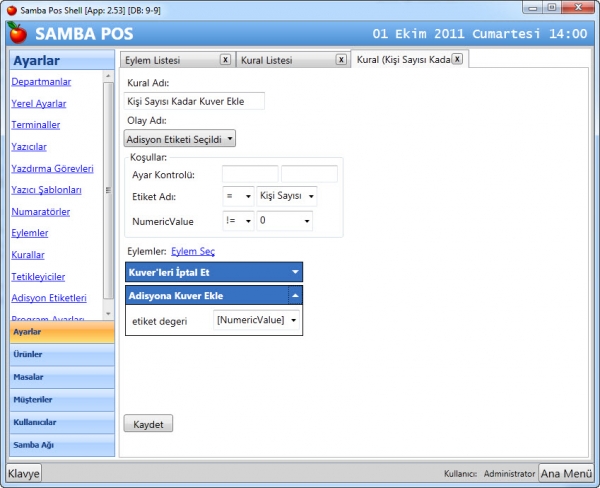The image size is (600, 488).
Task: Open the Müşteriler navigation section
Action: [62, 400]
